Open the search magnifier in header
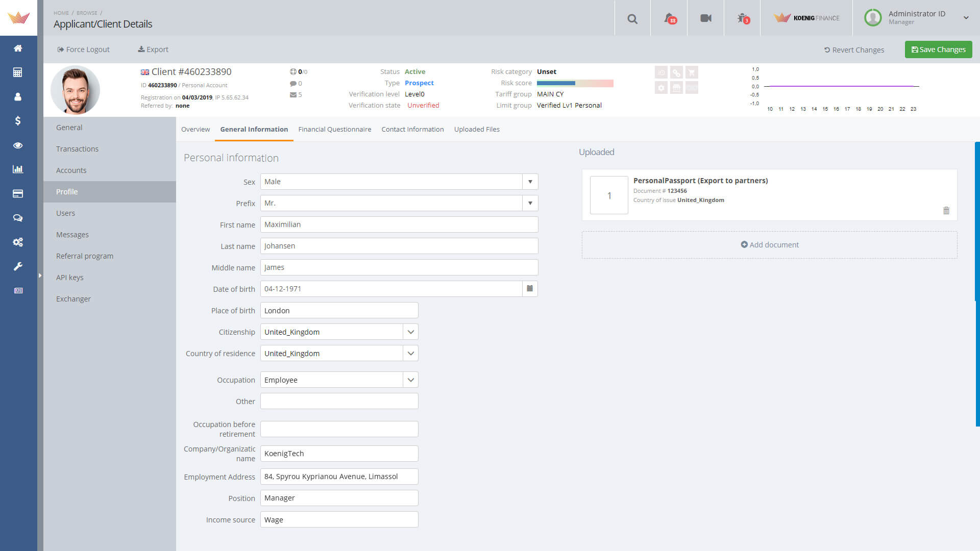Screen dimensions: 980x551 (632, 19)
